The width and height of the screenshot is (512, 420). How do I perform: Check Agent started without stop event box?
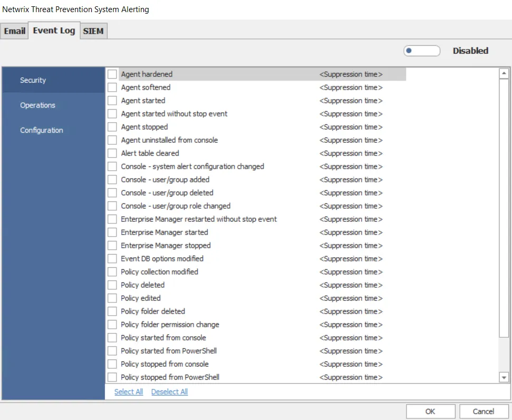[112, 114]
